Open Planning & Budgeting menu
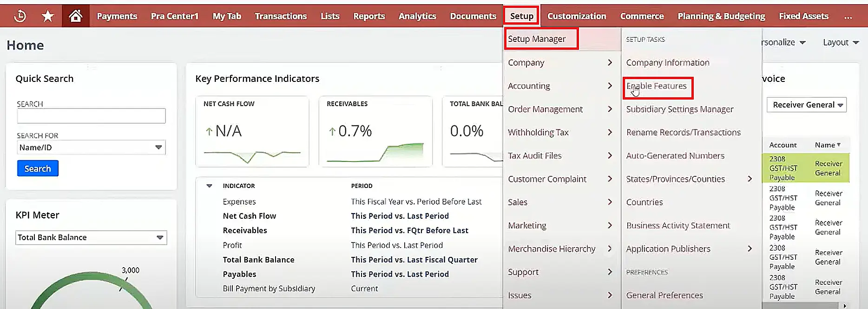Screen dimensions: 868x309 (x=721, y=16)
